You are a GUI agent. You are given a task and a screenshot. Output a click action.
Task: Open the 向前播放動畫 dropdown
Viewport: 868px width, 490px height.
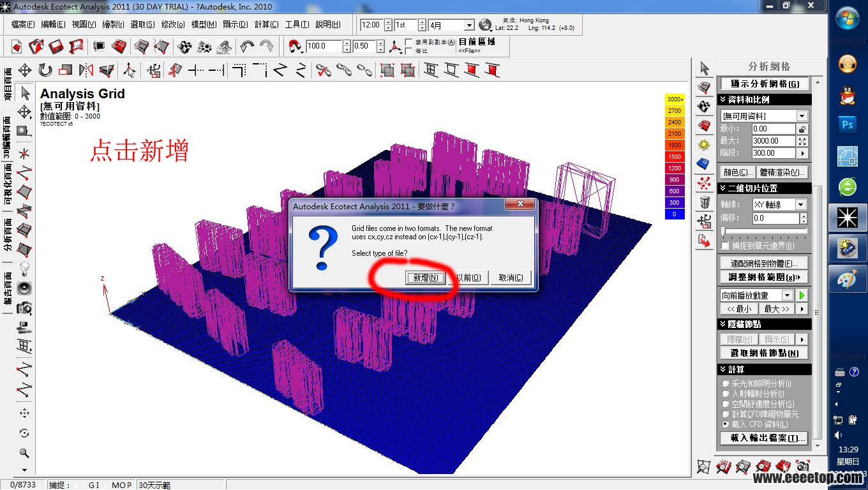pos(787,295)
